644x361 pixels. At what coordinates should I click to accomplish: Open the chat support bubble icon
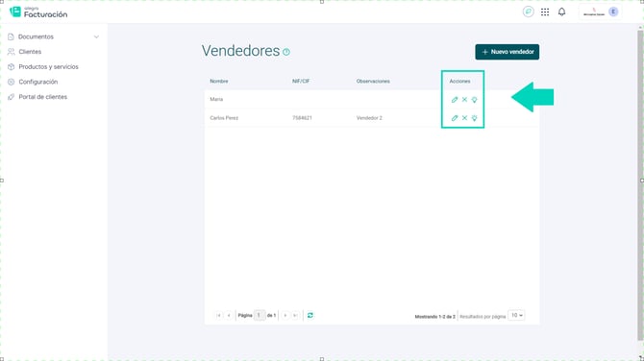[x=529, y=12]
